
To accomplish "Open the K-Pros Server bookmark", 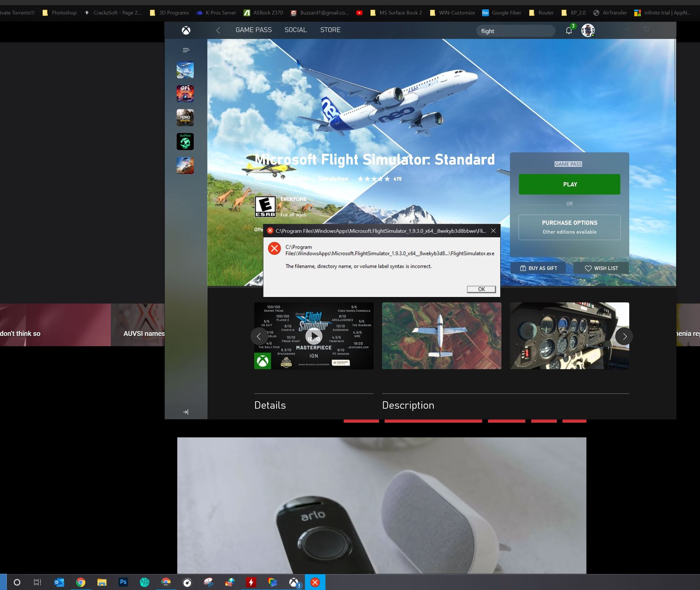I will tap(216, 13).
